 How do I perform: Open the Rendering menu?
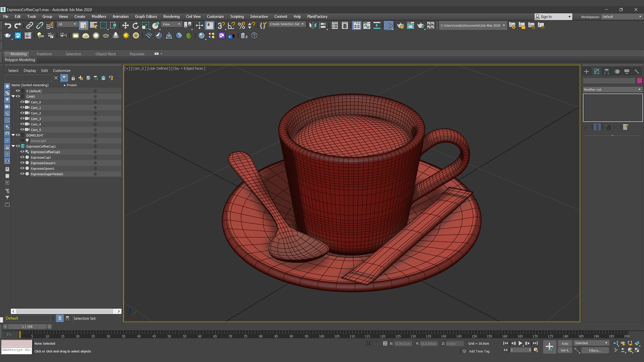click(x=171, y=16)
